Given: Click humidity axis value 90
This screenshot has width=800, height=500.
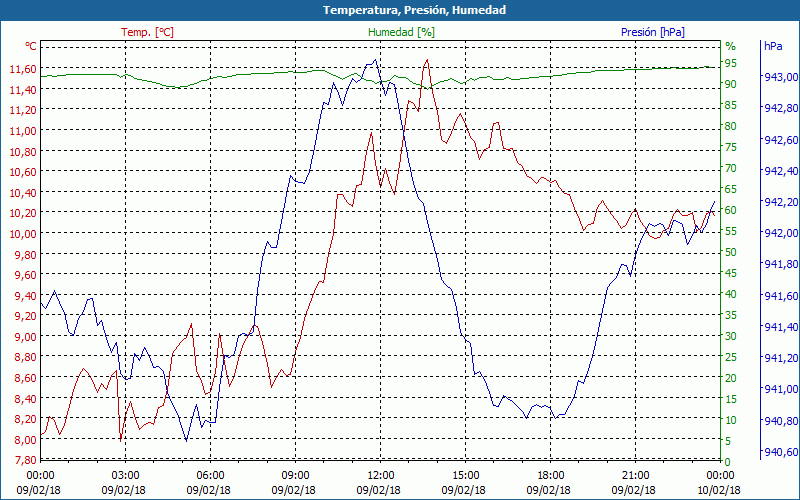Looking at the screenshot, I should coord(731,84).
